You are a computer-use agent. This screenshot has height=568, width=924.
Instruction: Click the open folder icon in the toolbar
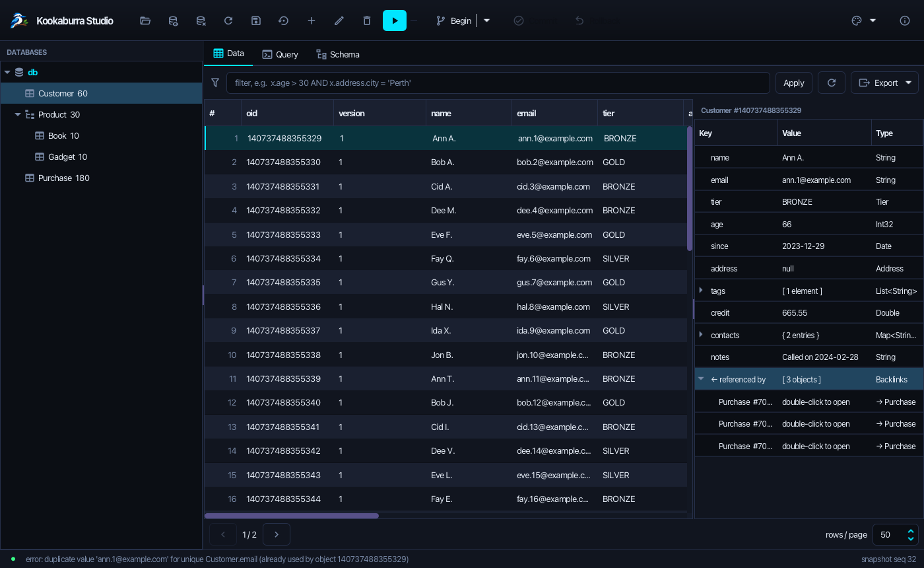[x=145, y=20]
